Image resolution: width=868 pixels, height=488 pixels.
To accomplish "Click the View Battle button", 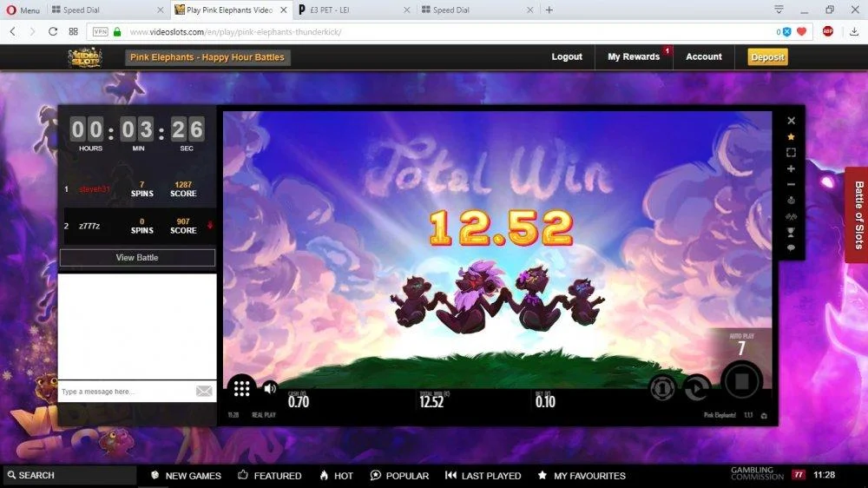I will [x=137, y=258].
